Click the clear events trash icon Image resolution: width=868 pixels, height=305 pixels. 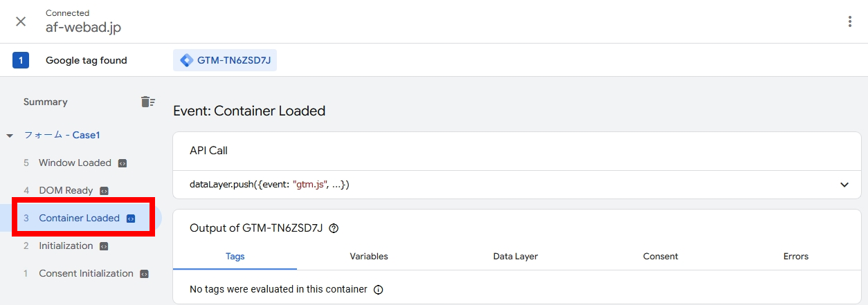(x=147, y=102)
